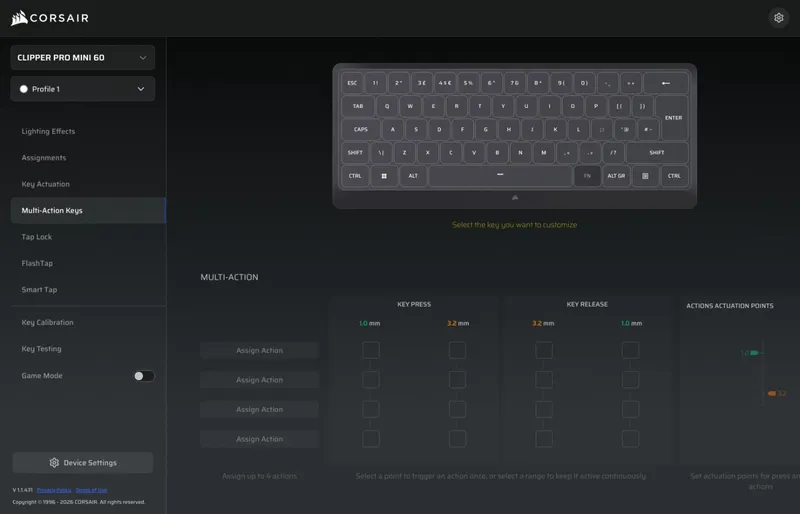This screenshot has height=514, width=800.
Task: Select the ALT GR key
Action: tap(616, 176)
